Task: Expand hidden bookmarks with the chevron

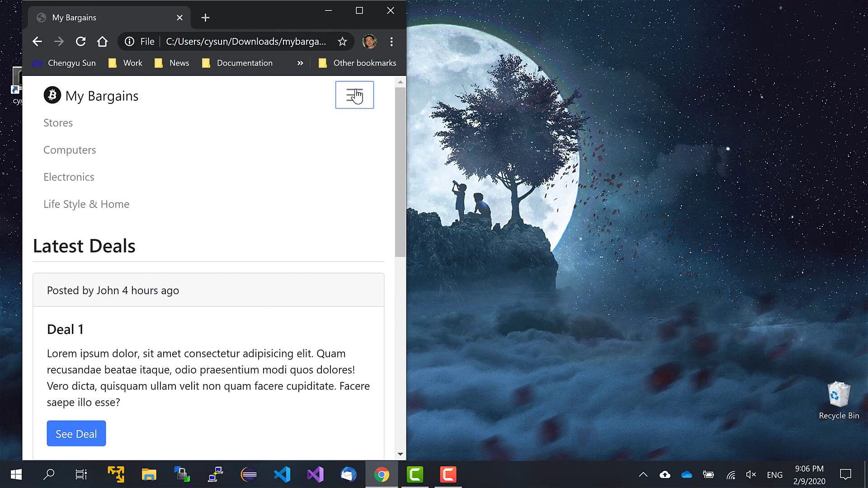Action: coord(300,63)
